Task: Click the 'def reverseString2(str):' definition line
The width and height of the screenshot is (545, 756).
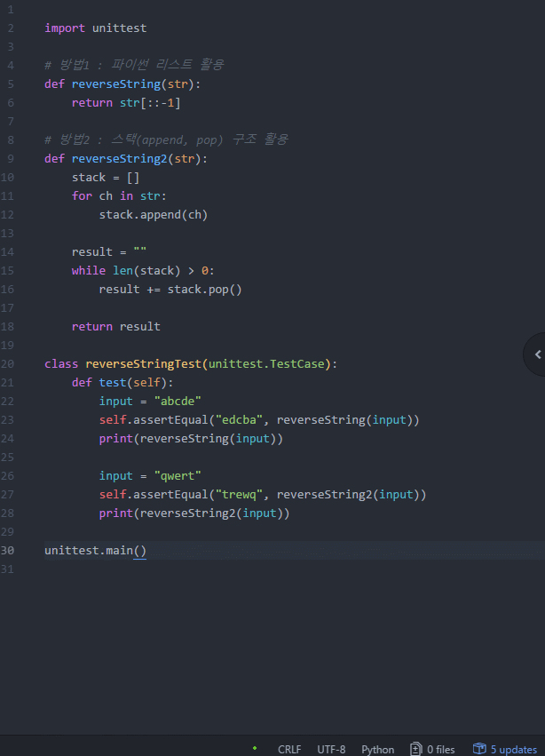Action: click(x=126, y=159)
